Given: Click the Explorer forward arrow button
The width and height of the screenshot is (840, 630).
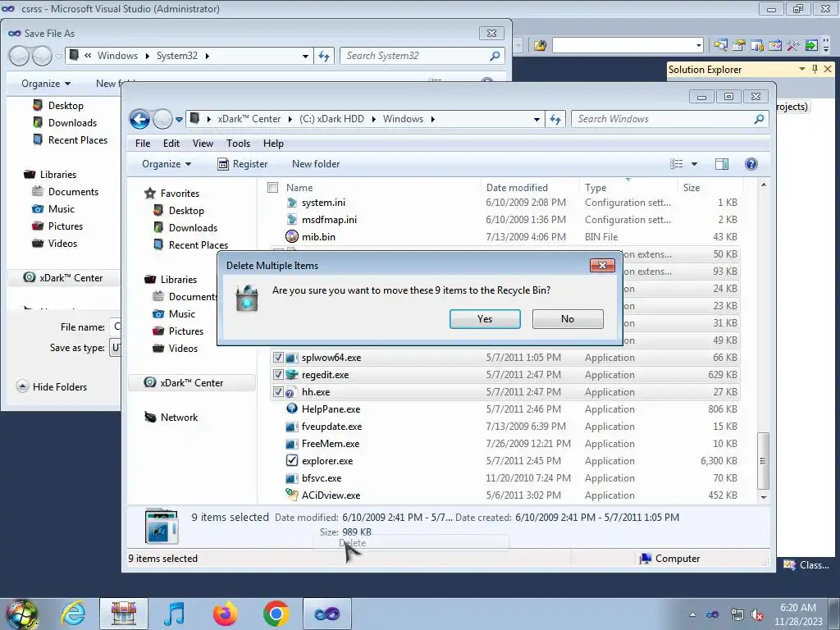Looking at the screenshot, I should click(162, 119).
